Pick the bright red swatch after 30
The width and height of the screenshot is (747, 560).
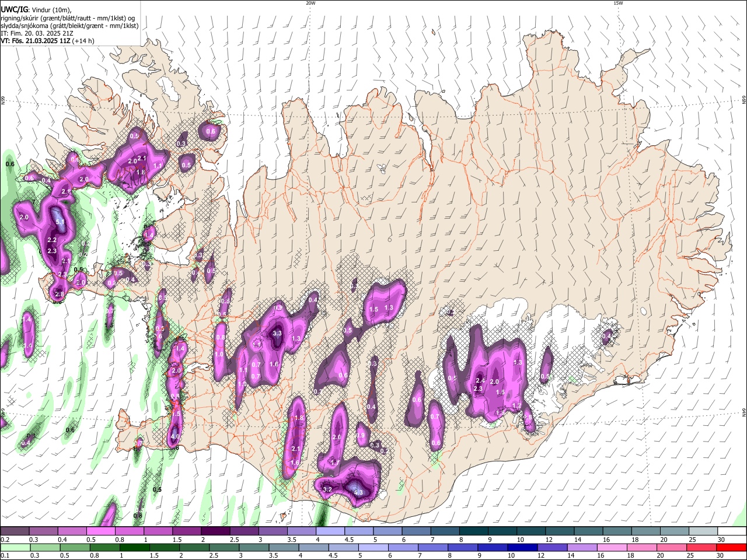tap(731, 547)
